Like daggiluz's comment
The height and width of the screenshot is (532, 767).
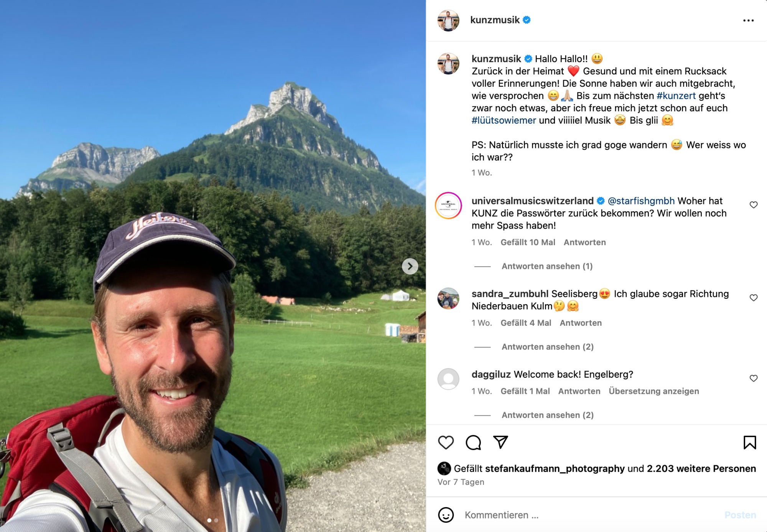754,378
